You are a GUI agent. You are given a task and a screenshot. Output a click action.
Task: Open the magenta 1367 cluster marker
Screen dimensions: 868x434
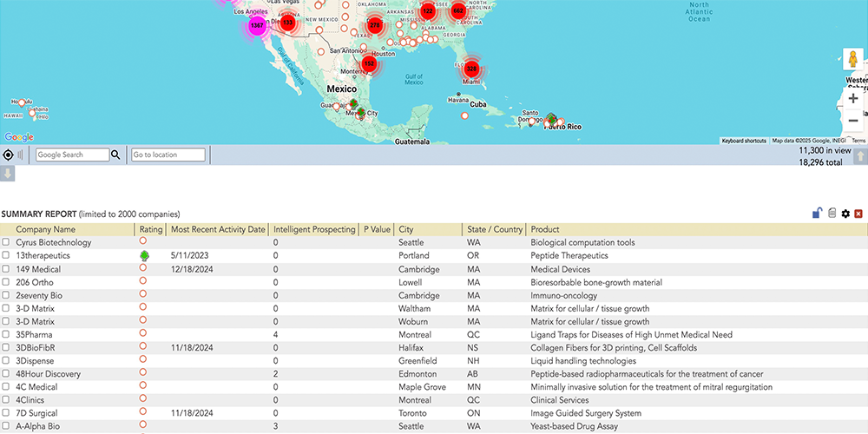[x=258, y=25]
